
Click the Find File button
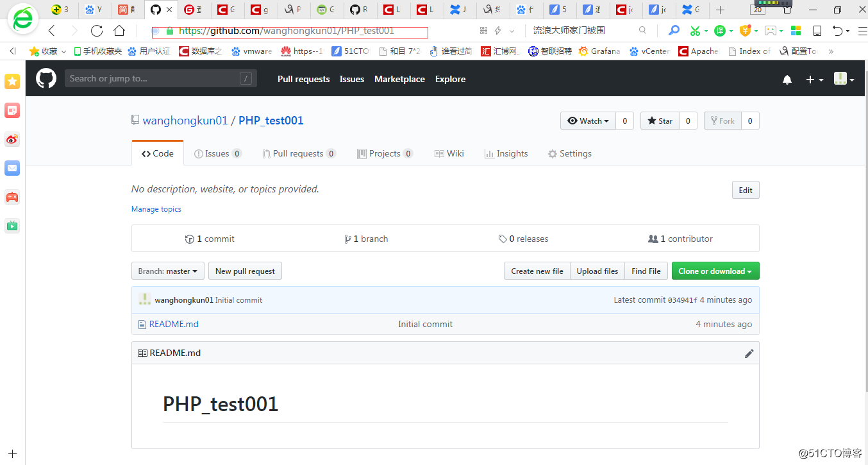tap(646, 271)
